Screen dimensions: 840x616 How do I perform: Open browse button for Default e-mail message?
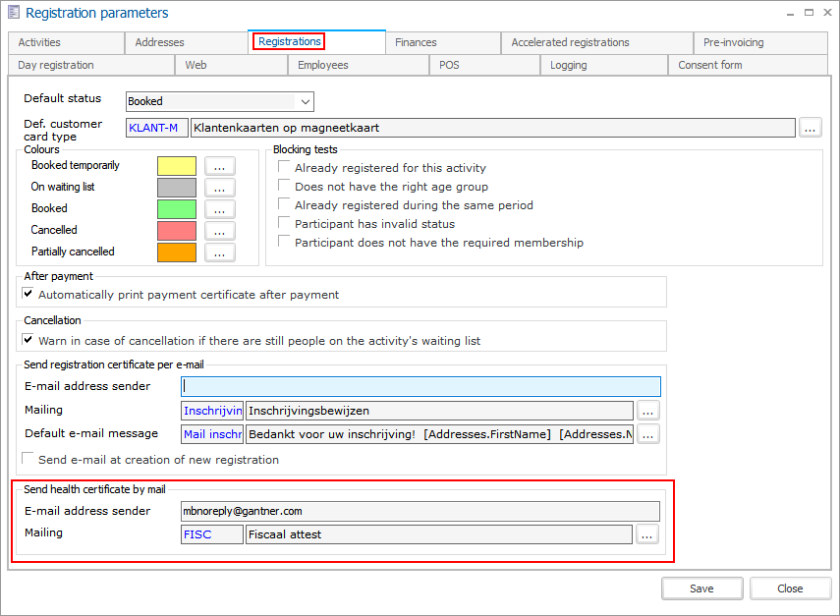[x=647, y=434]
